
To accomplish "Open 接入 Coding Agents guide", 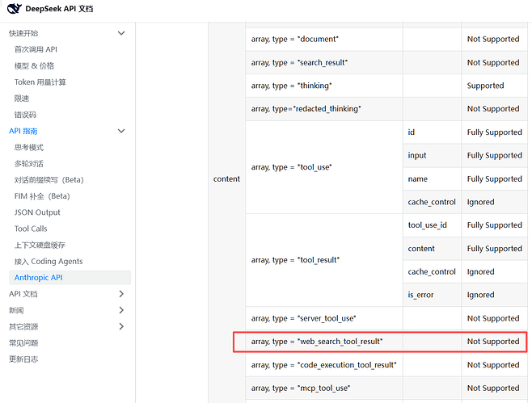I will click(x=49, y=262).
